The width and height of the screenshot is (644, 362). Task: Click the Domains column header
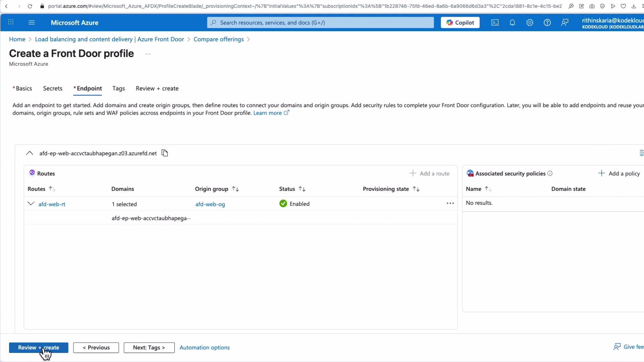coord(123,189)
